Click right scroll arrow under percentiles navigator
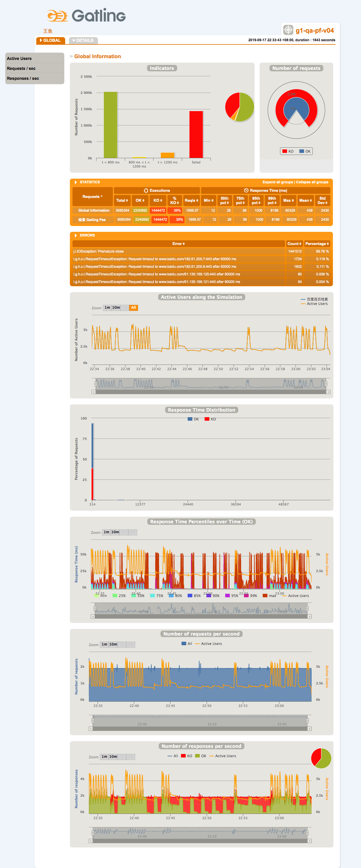The image size is (361, 868). (x=310, y=616)
